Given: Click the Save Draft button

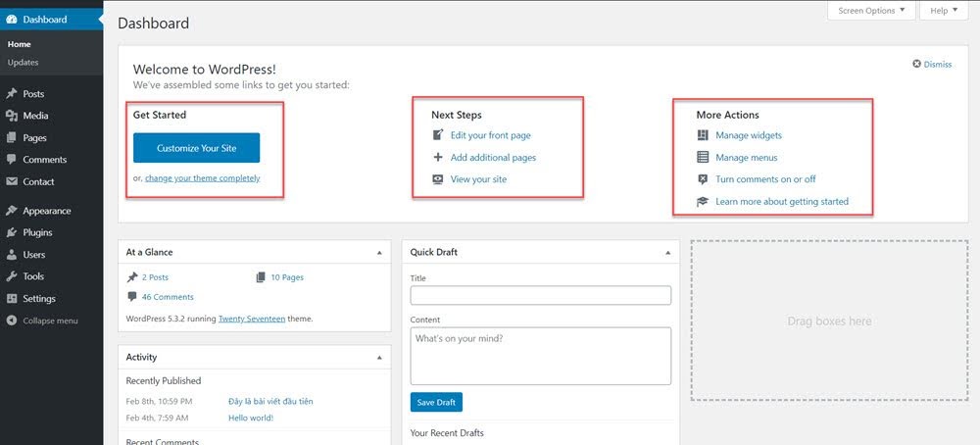Looking at the screenshot, I should (x=436, y=402).
